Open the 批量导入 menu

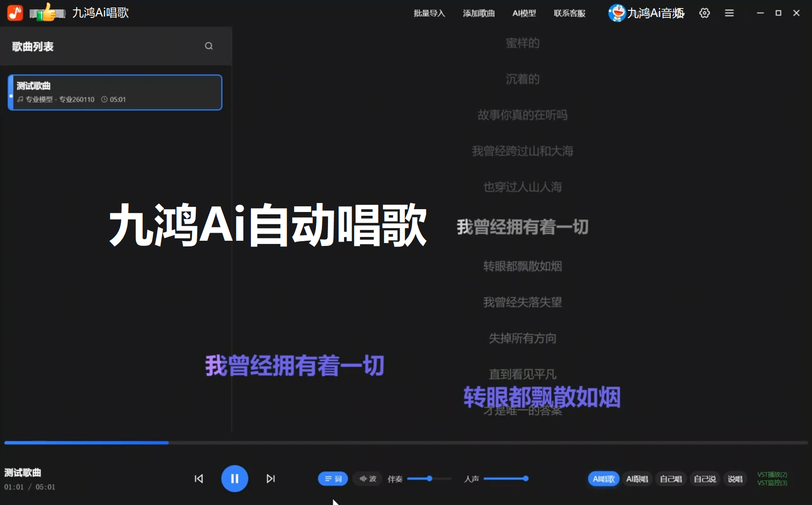[429, 13]
